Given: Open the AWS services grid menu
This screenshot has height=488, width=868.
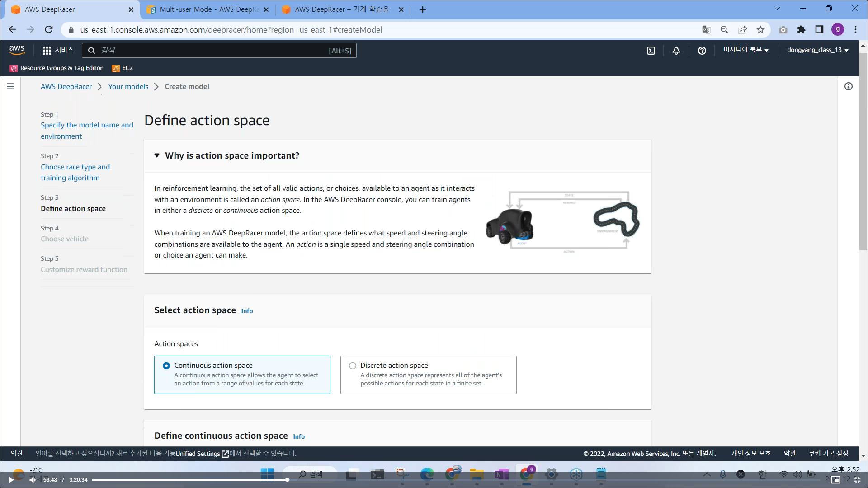Looking at the screenshot, I should click(x=47, y=51).
